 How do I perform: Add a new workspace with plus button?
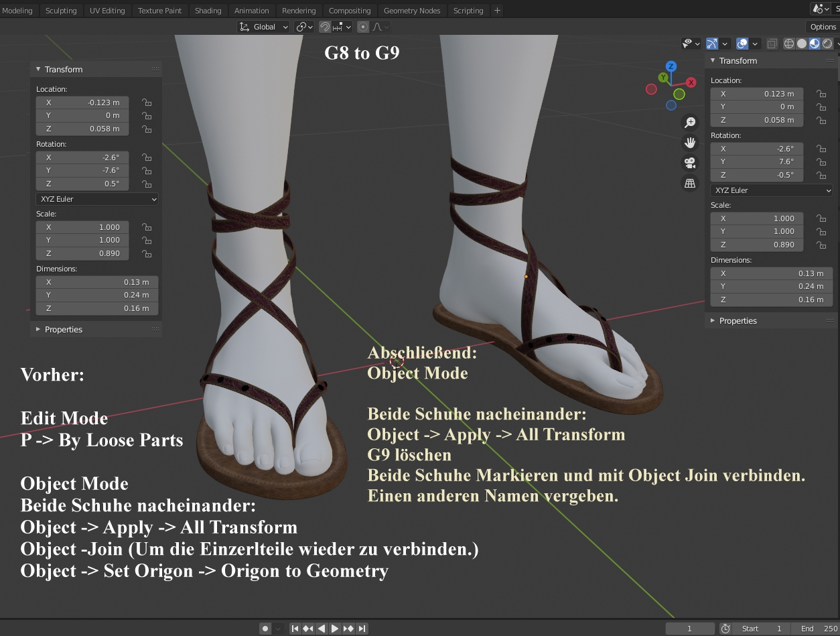pyautogui.click(x=497, y=11)
